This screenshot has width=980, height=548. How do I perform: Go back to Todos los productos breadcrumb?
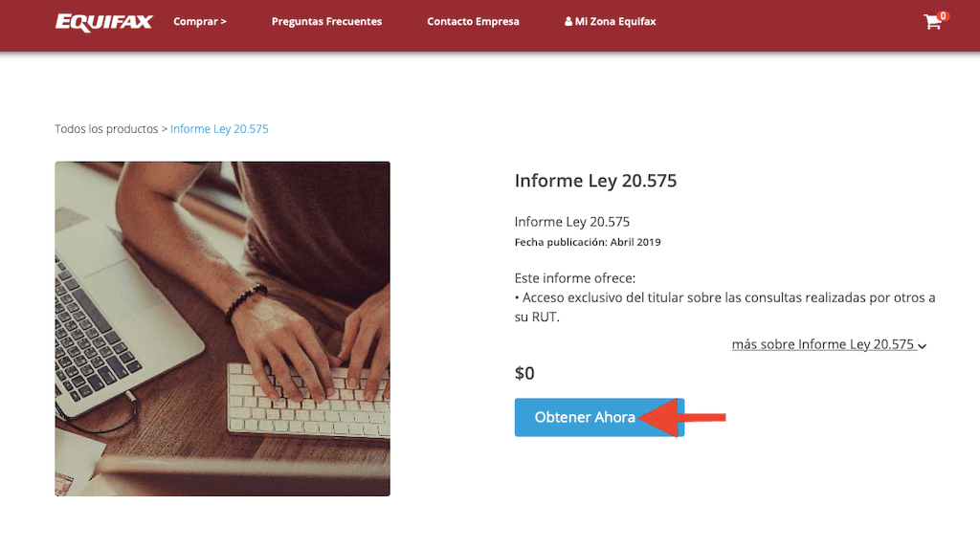(106, 129)
